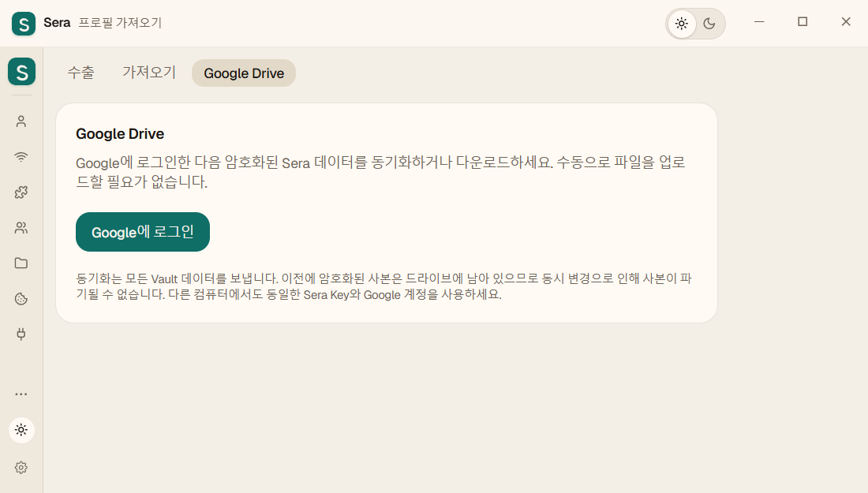Open the two-people users group icon
This screenshot has height=493, width=868.
[21, 227]
